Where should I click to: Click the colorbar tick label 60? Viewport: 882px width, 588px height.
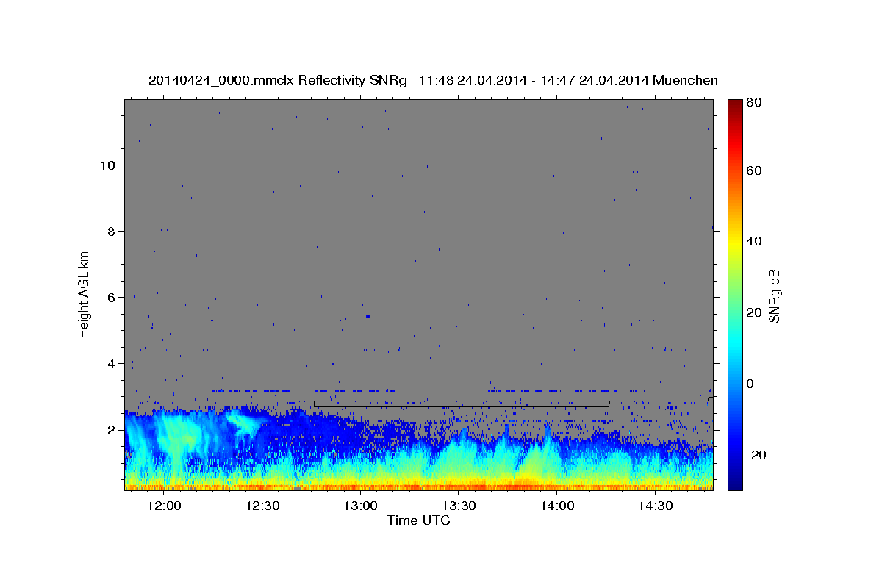click(755, 171)
